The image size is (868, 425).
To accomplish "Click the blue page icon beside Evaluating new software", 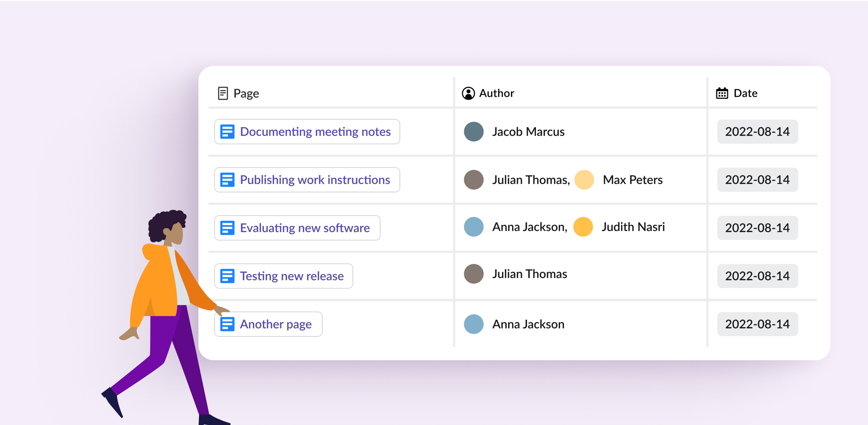I will coord(227,228).
